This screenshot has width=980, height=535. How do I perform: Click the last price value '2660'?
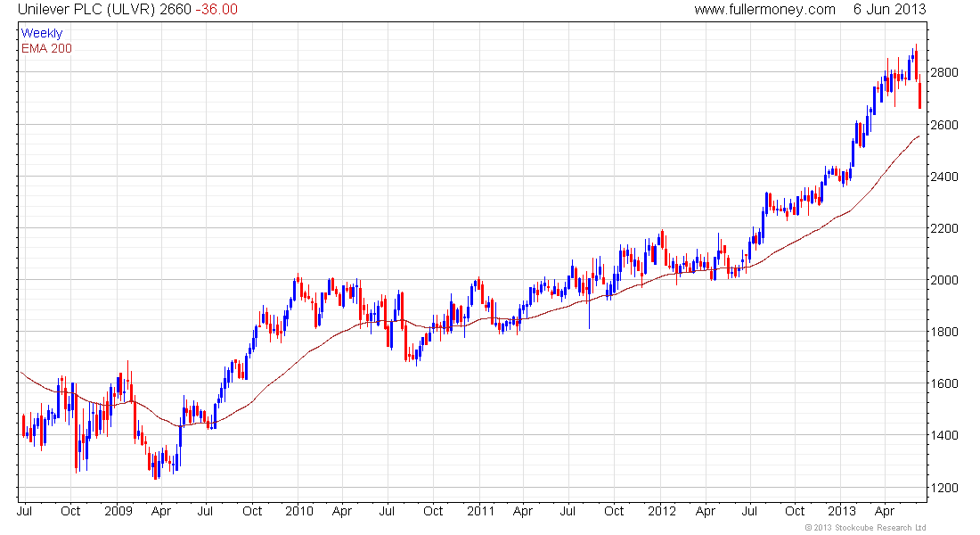[x=175, y=10]
